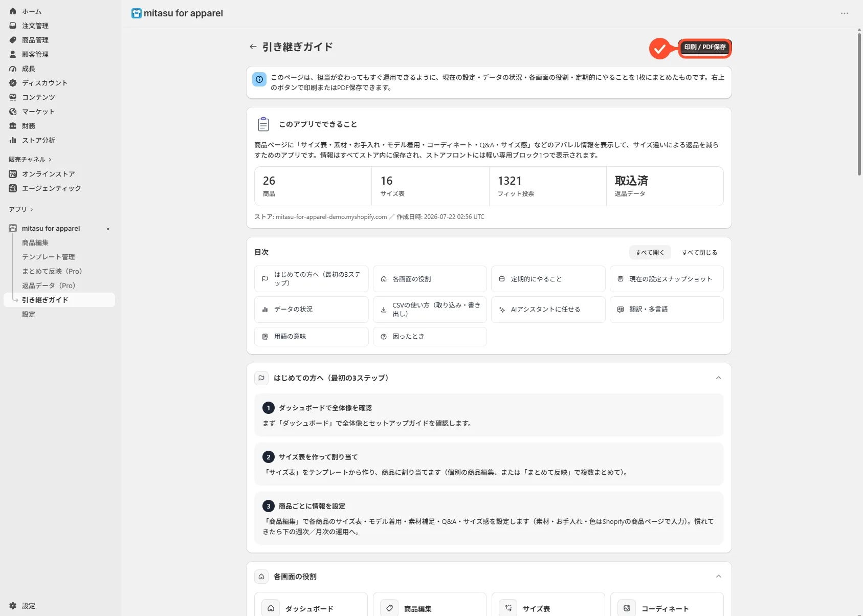The height and width of the screenshot is (616, 863).
Task: Click すべて開く to expand all sections
Action: click(x=650, y=253)
